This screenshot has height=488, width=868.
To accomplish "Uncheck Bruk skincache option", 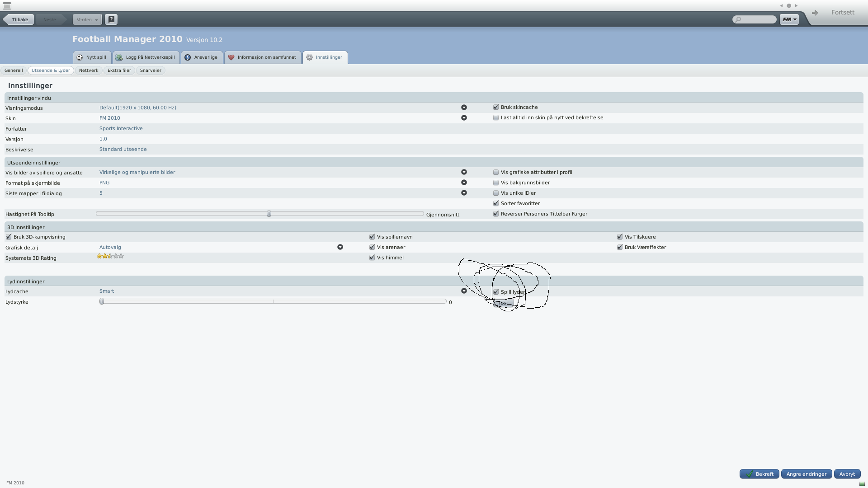I will click(x=496, y=107).
